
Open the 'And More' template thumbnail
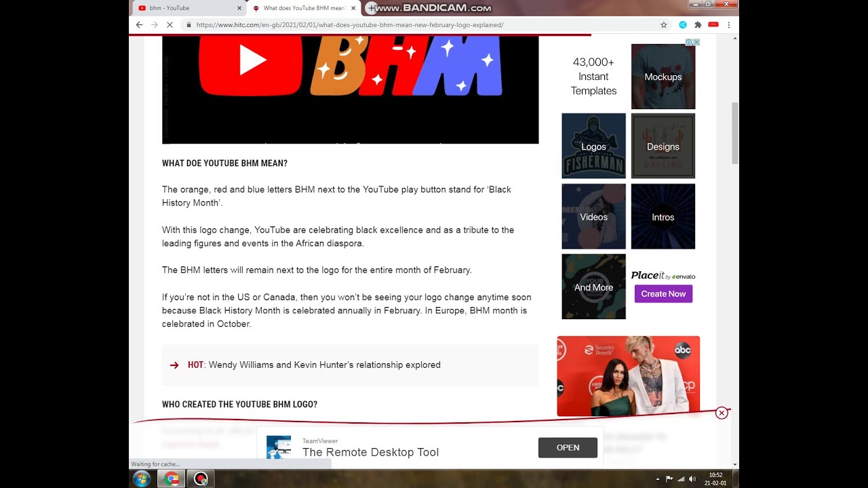point(593,287)
